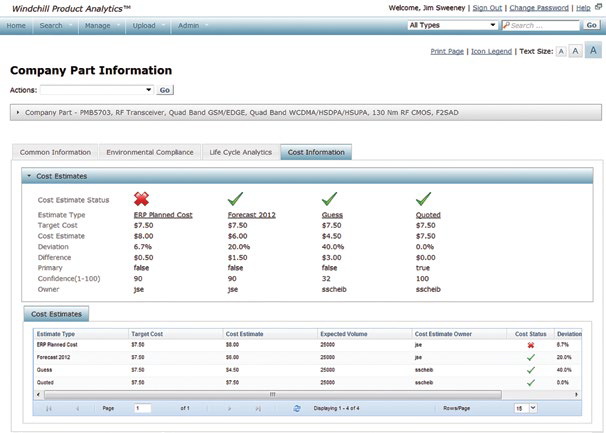Go to next page in table pager
Image resolution: width=606 pixels, height=433 pixels.
click(x=229, y=408)
